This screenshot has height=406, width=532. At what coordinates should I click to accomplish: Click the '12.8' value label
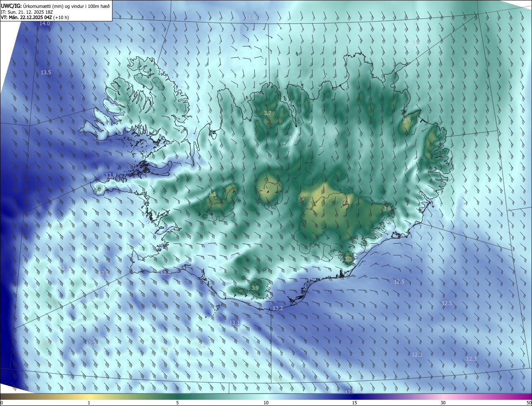click(x=165, y=273)
